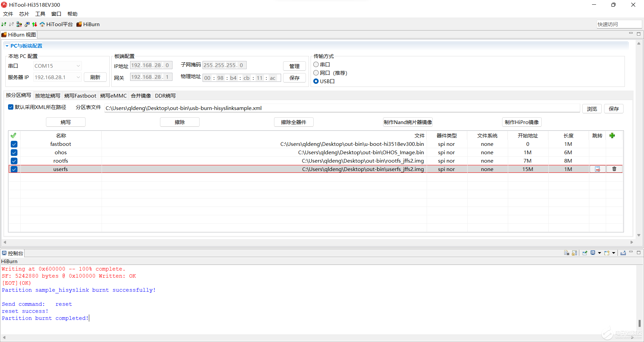644x342 pixels.
Task: Click the 管理 manage button
Action: (x=294, y=66)
